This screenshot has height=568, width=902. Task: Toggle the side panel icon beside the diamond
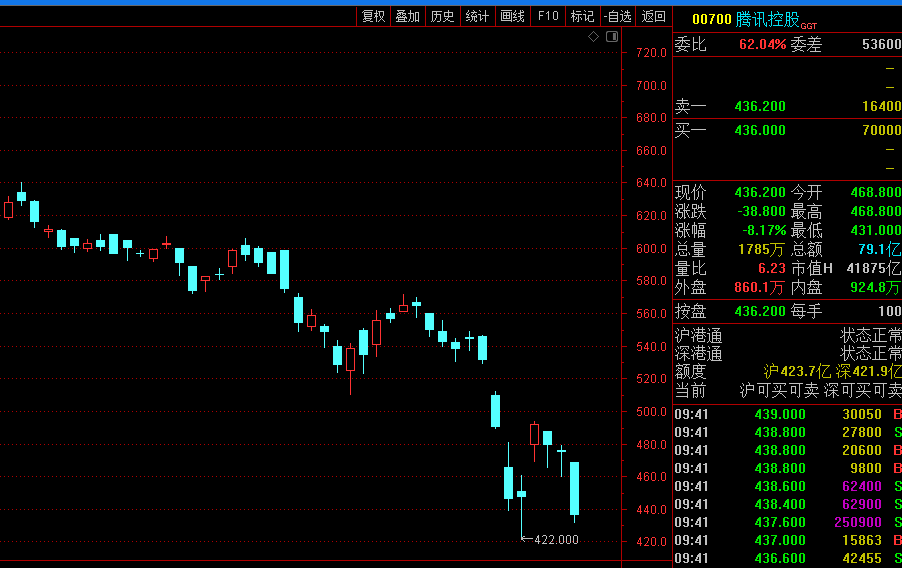point(612,37)
